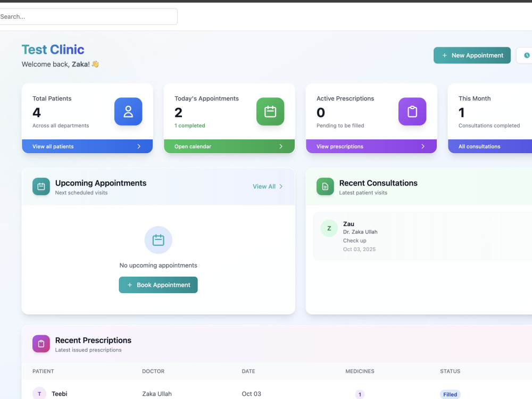Click the green Today's Appointments calendar icon
Screen dimensions: 532x399
[270, 112]
